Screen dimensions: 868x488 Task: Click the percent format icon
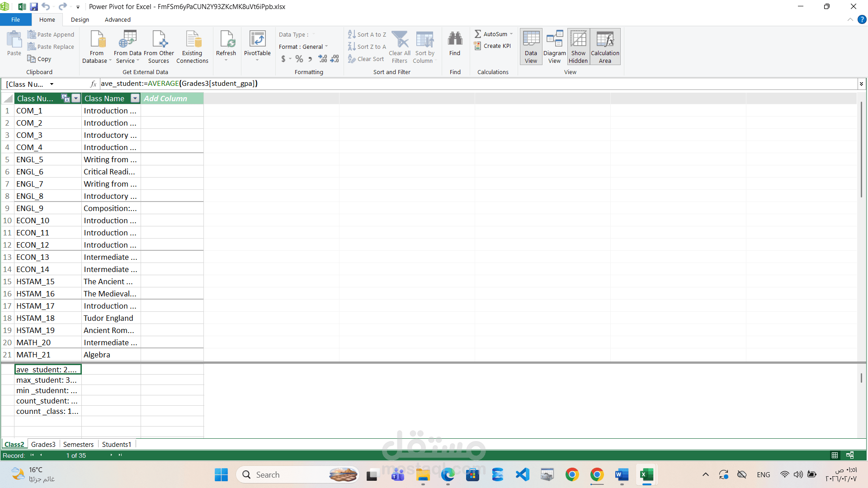click(x=299, y=59)
